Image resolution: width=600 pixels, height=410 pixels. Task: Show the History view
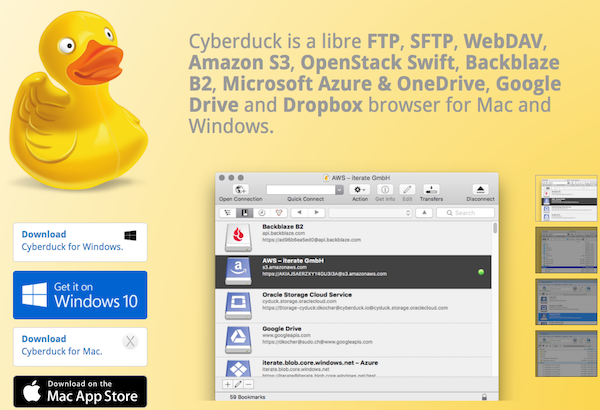coord(262,212)
